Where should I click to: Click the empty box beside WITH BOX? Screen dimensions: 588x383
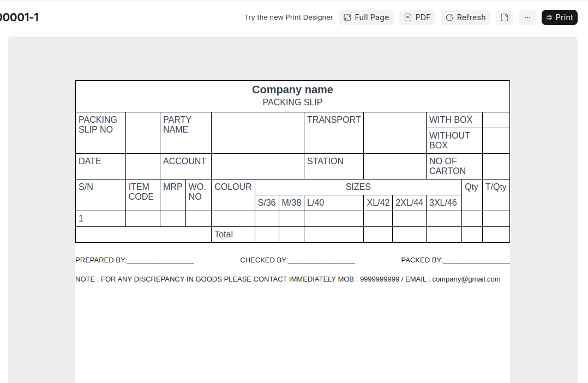click(495, 120)
